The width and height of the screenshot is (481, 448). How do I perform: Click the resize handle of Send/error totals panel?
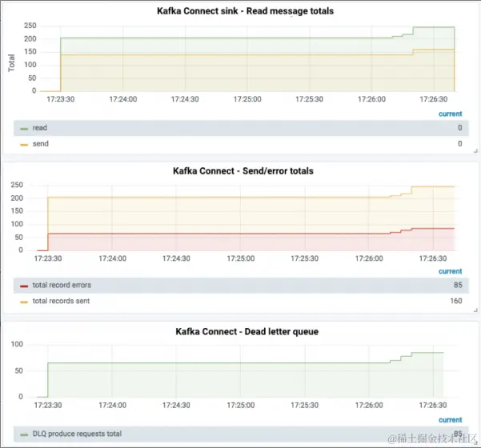475,310
